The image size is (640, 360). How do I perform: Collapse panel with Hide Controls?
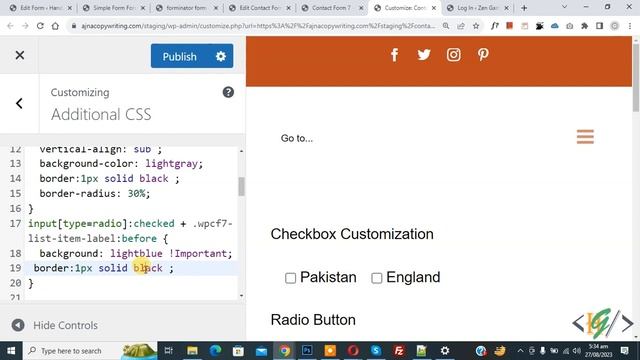pyautogui.click(x=55, y=325)
